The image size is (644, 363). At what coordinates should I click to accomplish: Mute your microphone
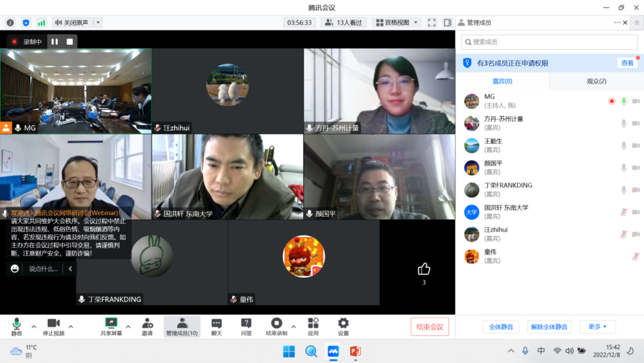point(16,327)
